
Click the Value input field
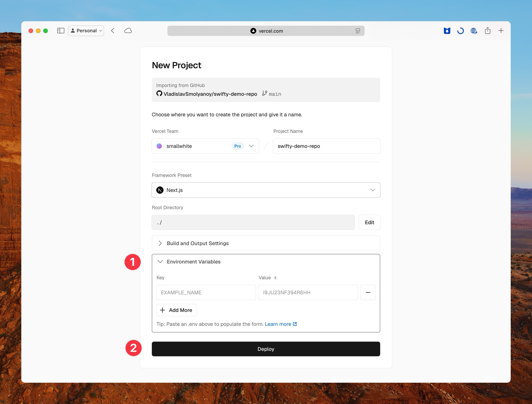coord(308,293)
